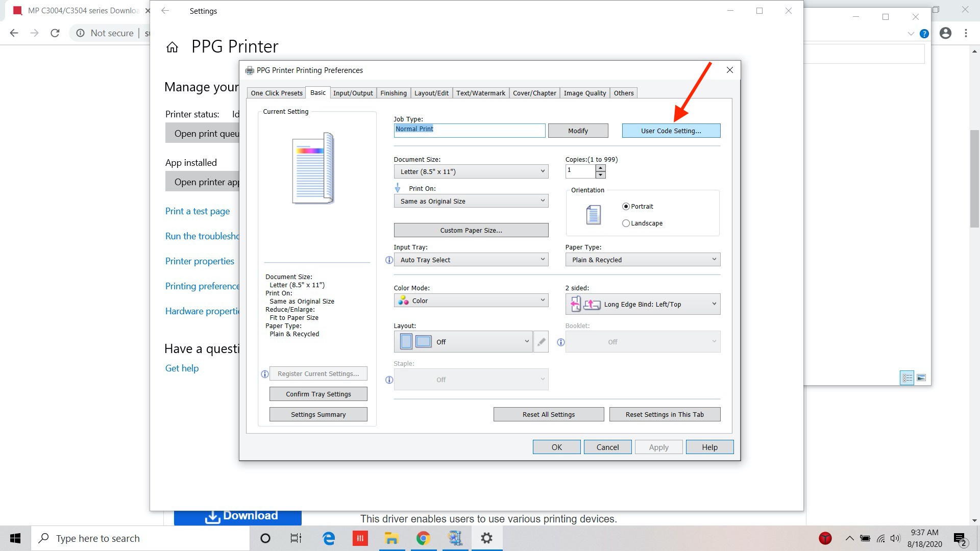980x551 pixels.
Task: Switch to One Click Presets tab
Action: coord(277,93)
